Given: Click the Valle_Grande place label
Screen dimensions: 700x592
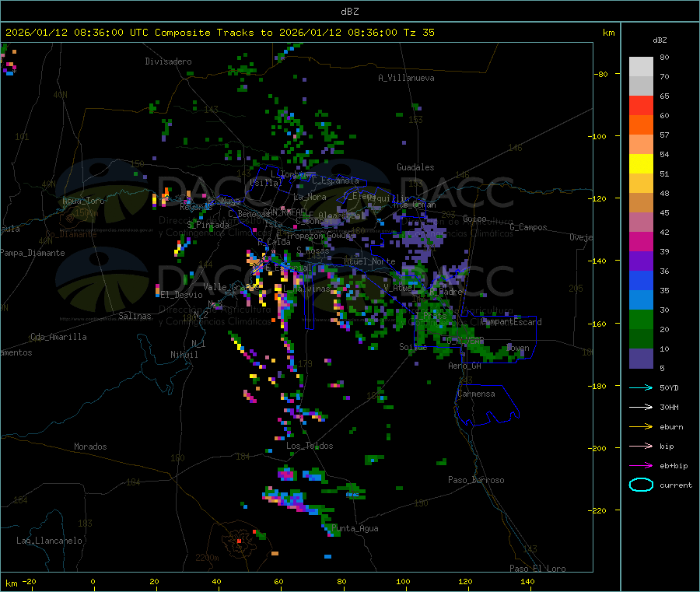Looking at the screenshot, I should pos(230,287).
